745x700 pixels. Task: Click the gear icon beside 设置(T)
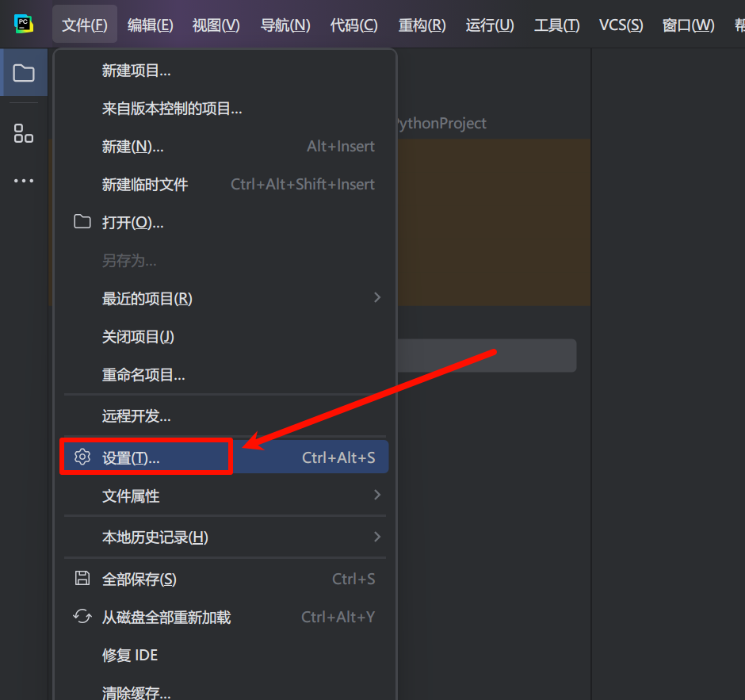[x=82, y=457]
